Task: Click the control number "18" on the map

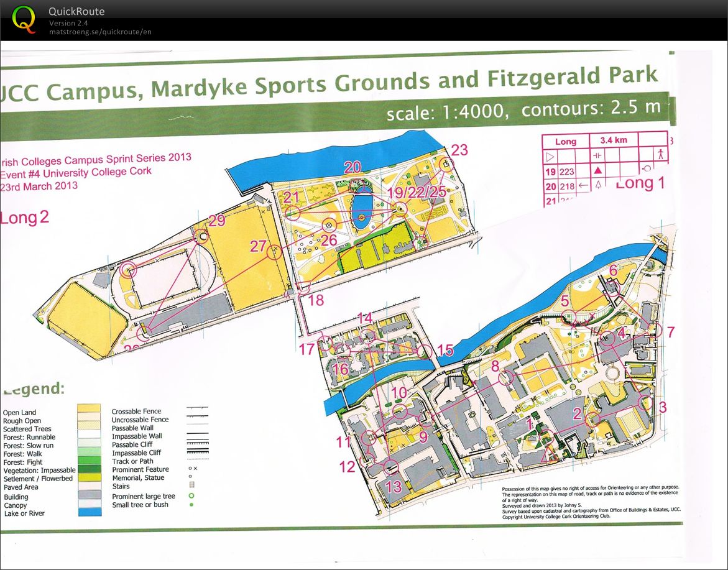Action: coord(316,300)
